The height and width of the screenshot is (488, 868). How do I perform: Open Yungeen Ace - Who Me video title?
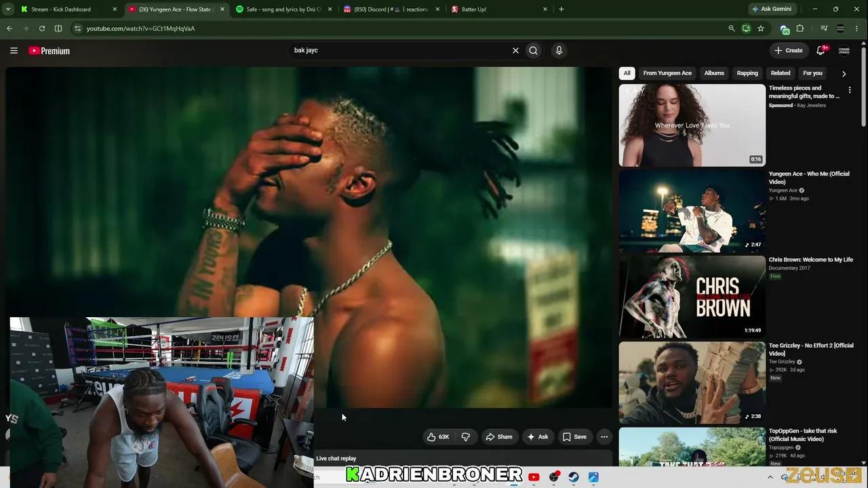tap(808, 178)
